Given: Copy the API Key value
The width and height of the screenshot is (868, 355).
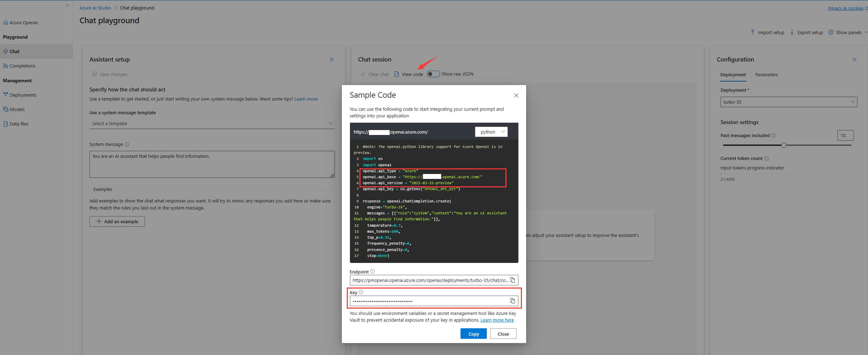Looking at the screenshot, I should click(513, 301).
